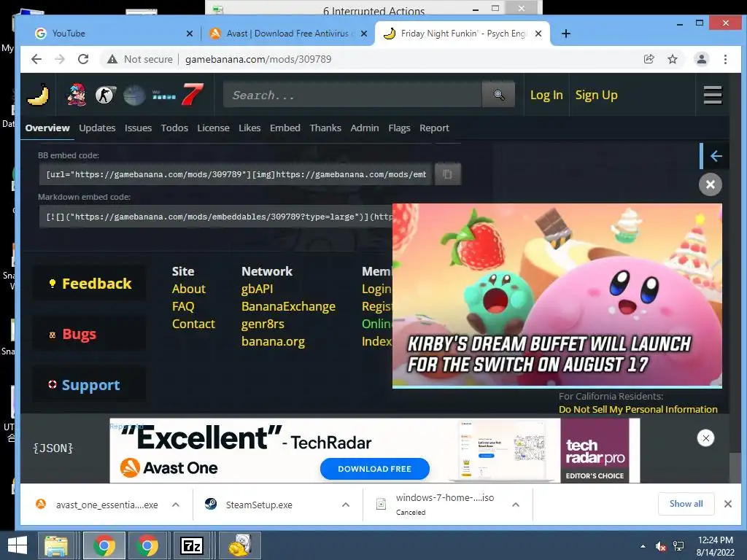Click the search magnifier button
Viewport: 747px width, 560px height.
click(x=498, y=96)
